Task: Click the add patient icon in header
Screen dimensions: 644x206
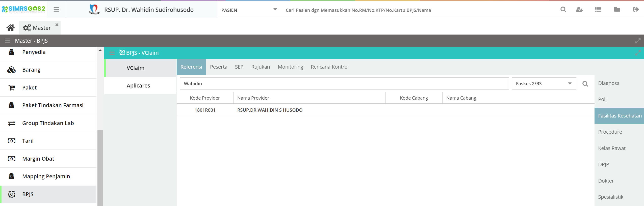Action: (x=579, y=10)
